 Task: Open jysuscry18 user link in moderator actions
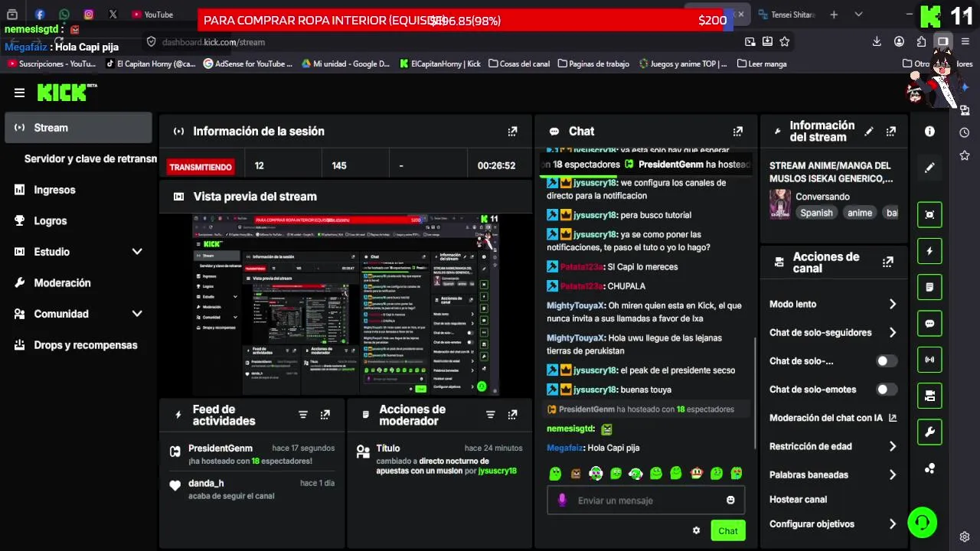pyautogui.click(x=497, y=471)
